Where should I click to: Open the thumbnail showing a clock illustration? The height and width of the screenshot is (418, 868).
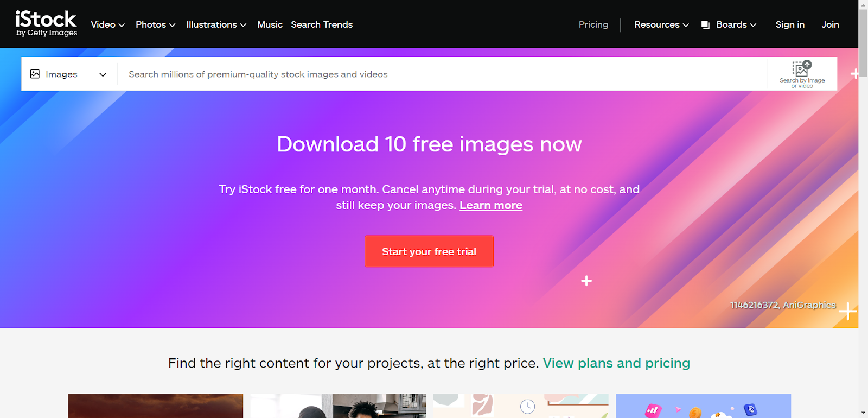(x=521, y=406)
